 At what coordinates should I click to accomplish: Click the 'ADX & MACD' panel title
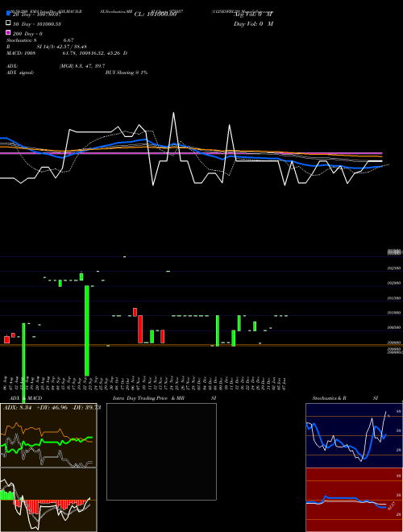click(26, 398)
